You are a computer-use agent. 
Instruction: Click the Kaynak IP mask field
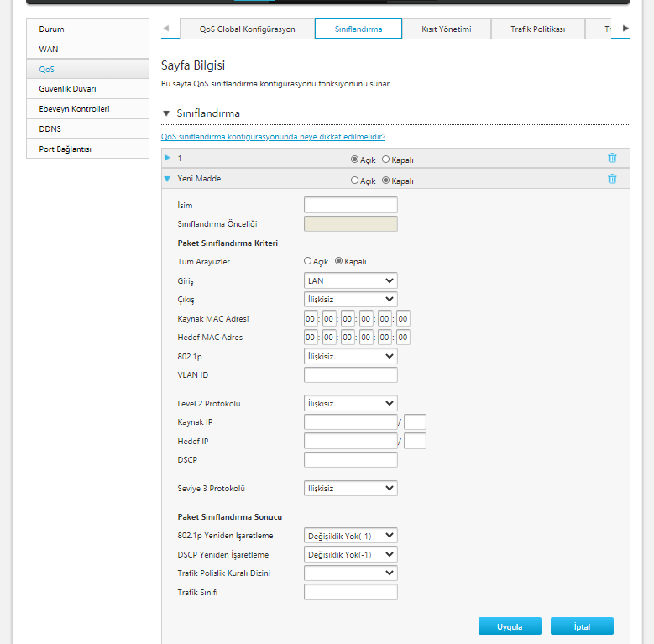point(415,422)
